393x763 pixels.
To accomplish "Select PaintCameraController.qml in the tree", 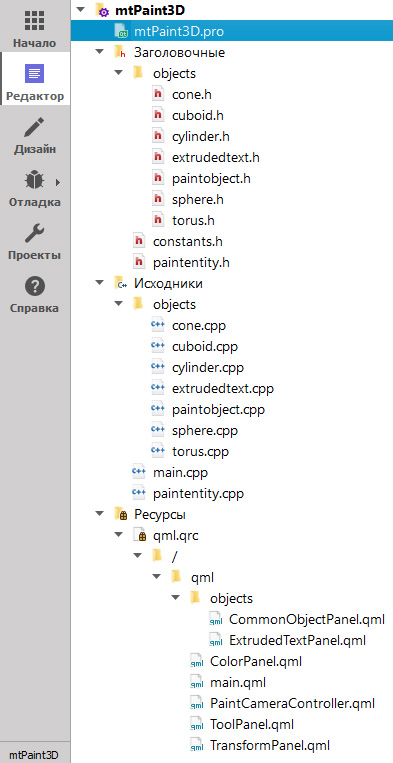I will [x=292, y=703].
